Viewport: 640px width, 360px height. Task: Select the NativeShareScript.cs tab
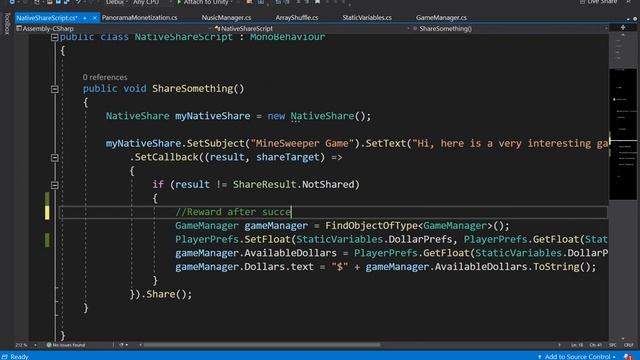click(47, 18)
